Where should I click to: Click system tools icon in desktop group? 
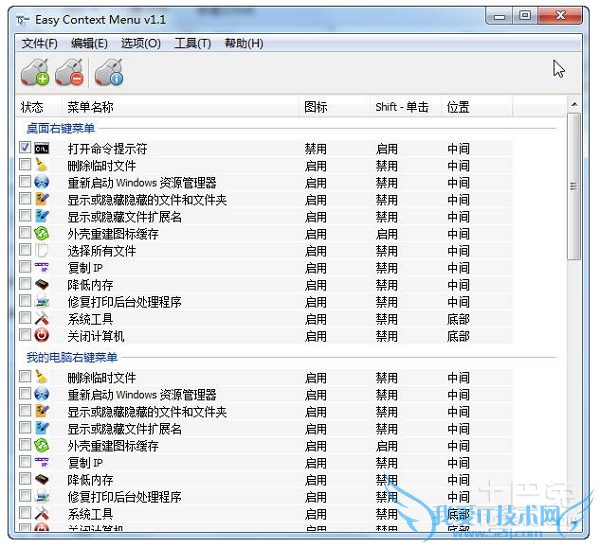click(42, 318)
